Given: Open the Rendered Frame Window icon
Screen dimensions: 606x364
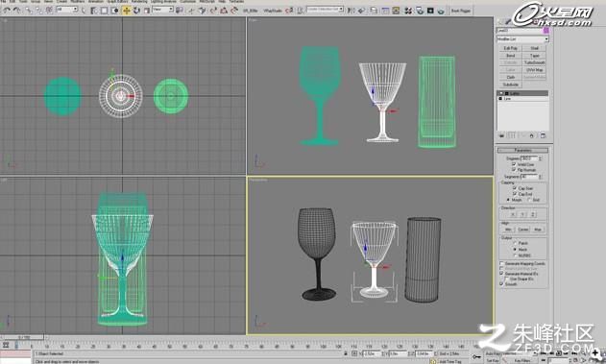Looking at the screenshot, I should click(x=430, y=11).
